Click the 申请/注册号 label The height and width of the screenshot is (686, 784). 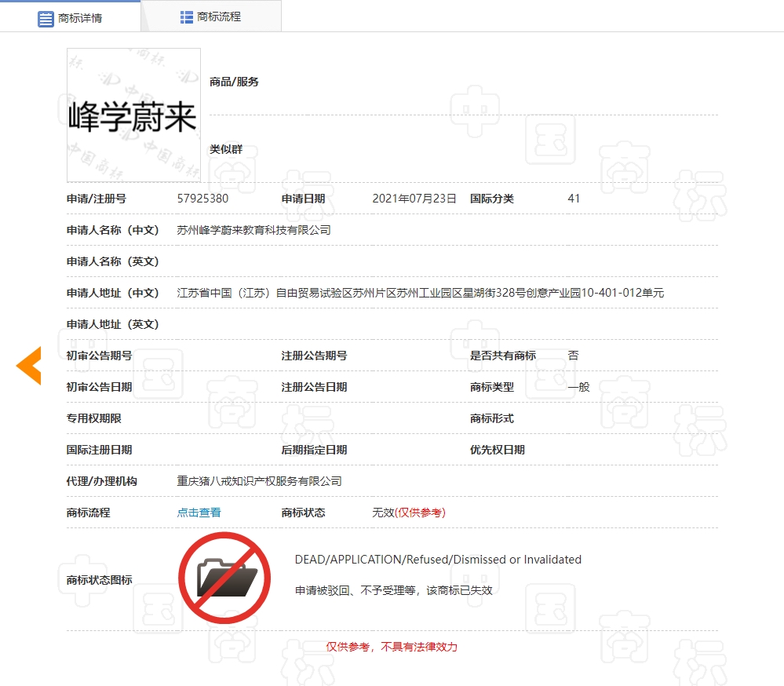[97, 199]
